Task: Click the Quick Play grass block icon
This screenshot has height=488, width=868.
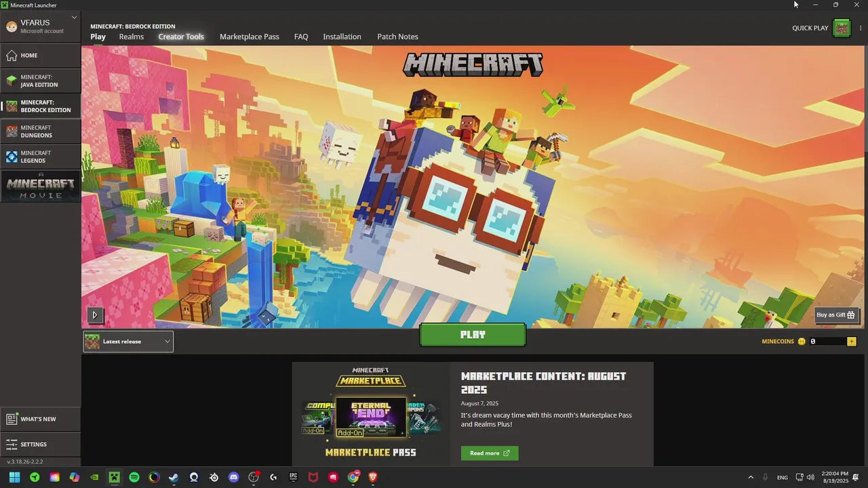Action: click(x=842, y=28)
